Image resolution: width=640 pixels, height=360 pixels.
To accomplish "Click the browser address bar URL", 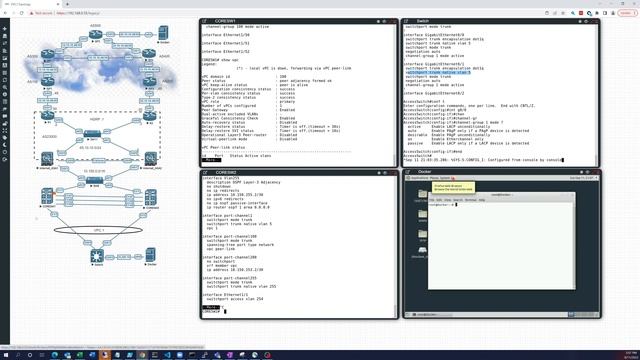I will click(x=78, y=13).
